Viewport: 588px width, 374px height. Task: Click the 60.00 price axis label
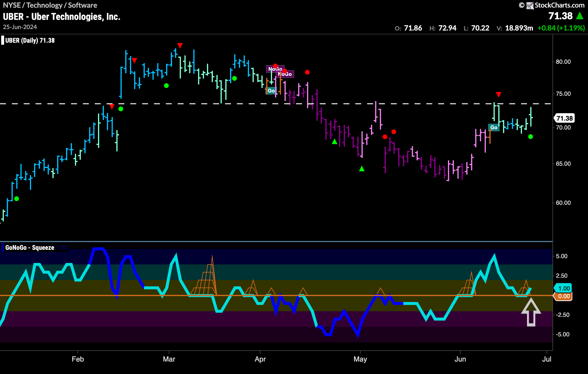tap(563, 203)
